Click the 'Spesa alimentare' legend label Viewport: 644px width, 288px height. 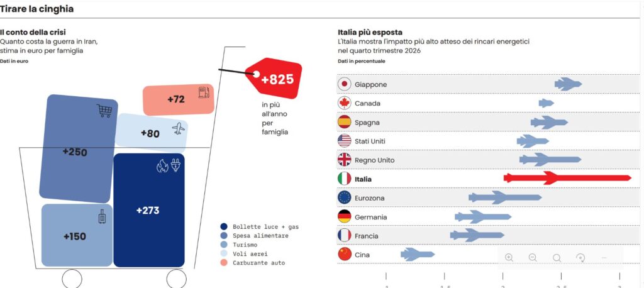point(260,235)
